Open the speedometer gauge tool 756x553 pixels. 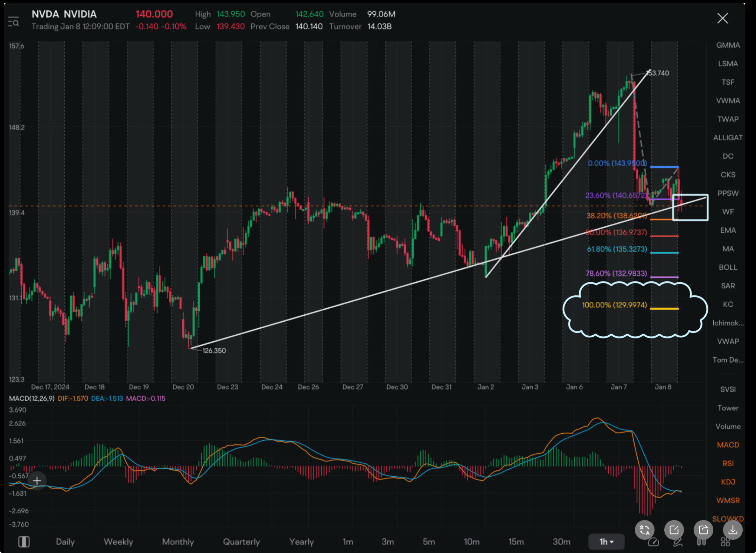click(x=653, y=542)
